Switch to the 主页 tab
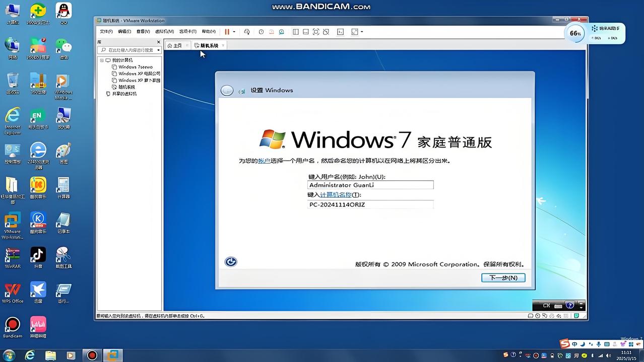 [176, 45]
